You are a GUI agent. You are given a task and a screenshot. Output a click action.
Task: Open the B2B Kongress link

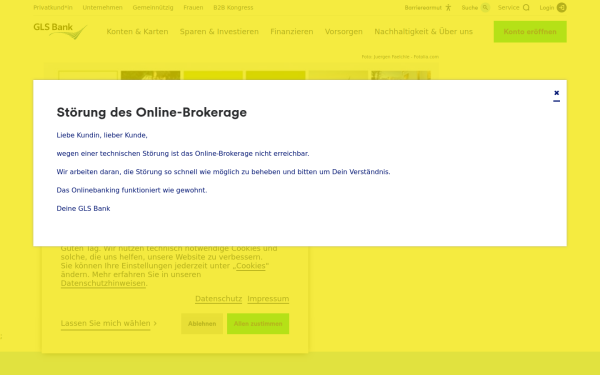tap(233, 8)
